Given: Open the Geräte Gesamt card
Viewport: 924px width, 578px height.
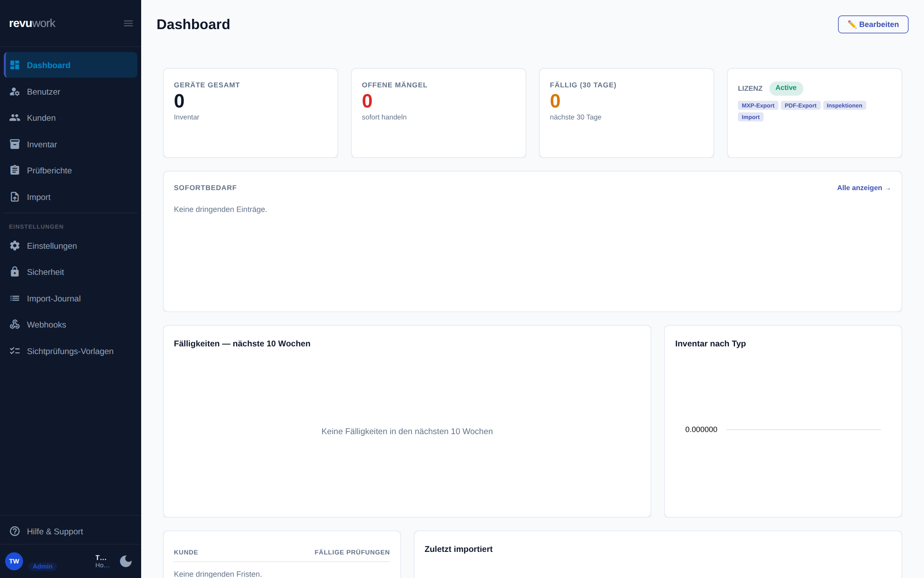Looking at the screenshot, I should [x=251, y=113].
